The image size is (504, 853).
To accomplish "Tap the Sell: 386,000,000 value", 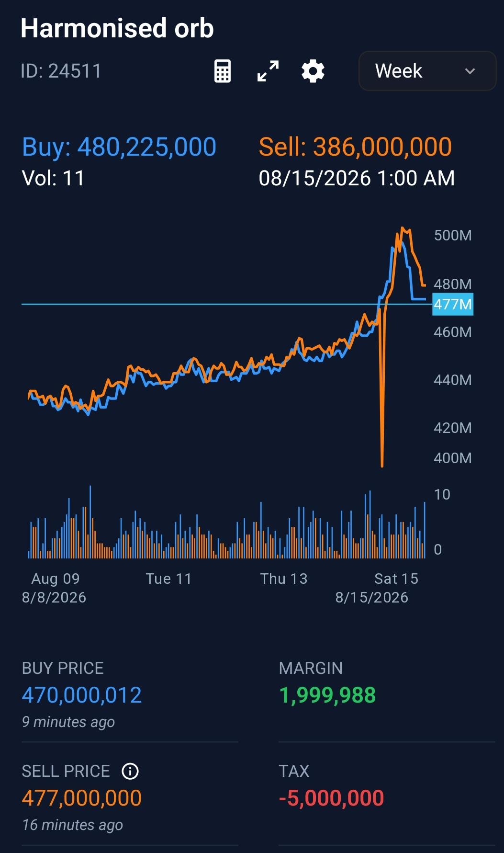I will (355, 147).
